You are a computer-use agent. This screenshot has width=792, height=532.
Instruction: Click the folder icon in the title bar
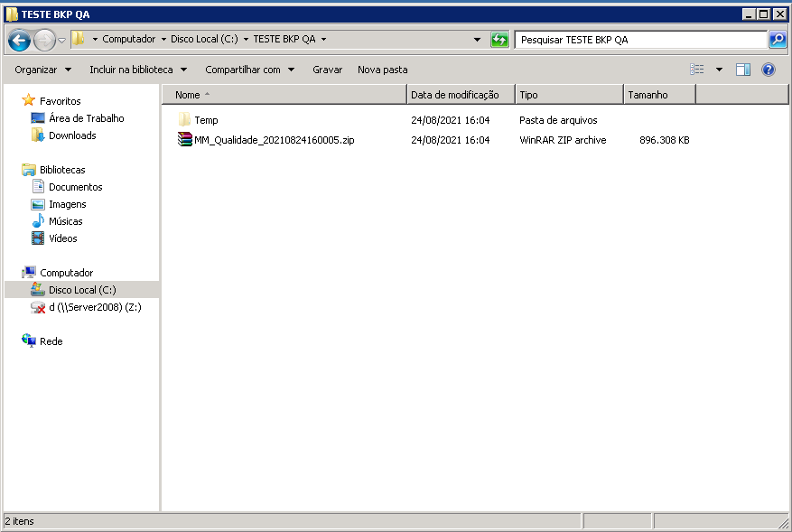12,14
